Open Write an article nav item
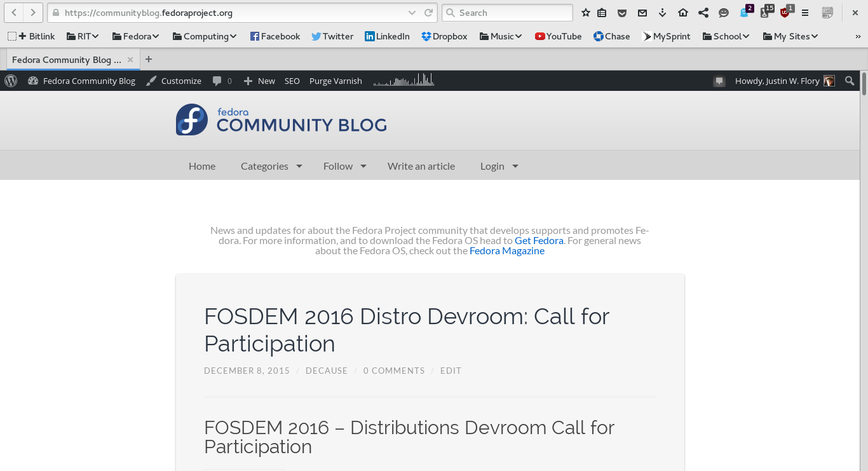This screenshot has height=471, width=868. pyautogui.click(x=421, y=166)
